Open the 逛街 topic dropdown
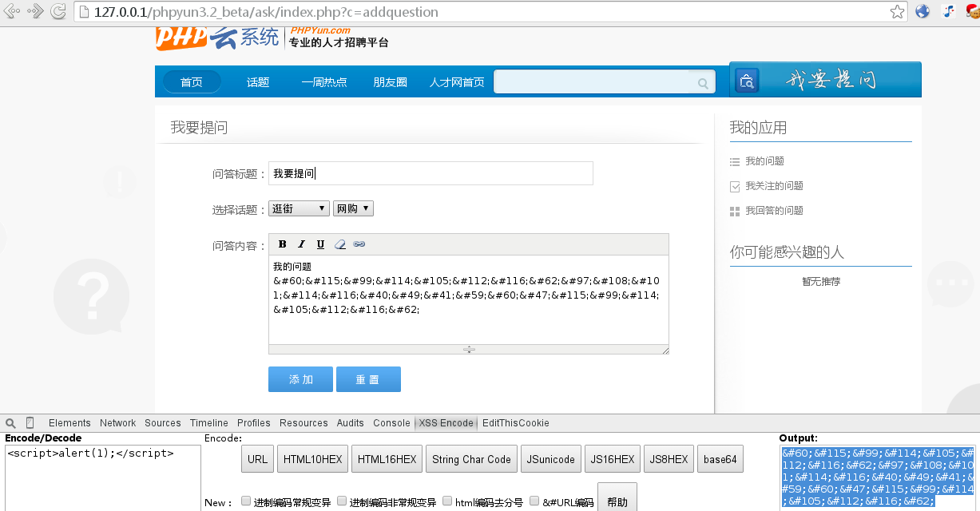Screen dimensions: 980x511 tap(299, 208)
